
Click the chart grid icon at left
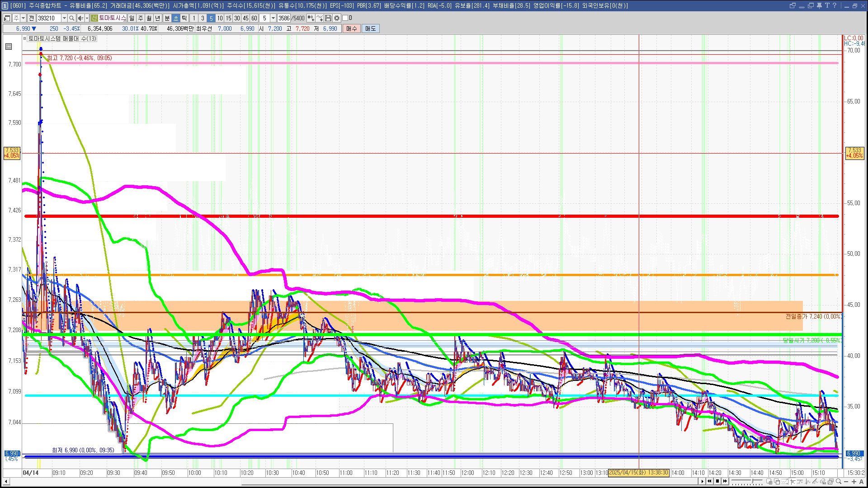pos(9,47)
